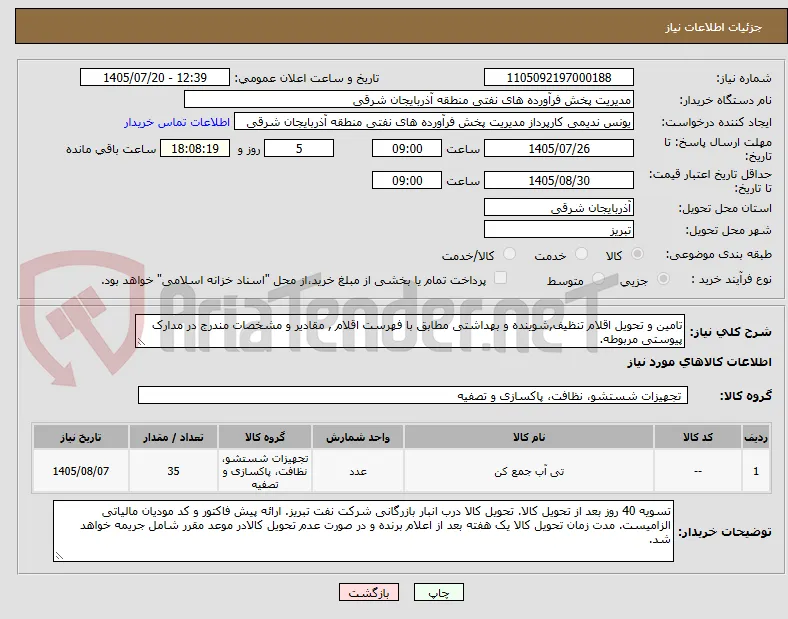Select the جزیی purchase type radio
The height and width of the screenshot is (619, 788).
(x=663, y=279)
